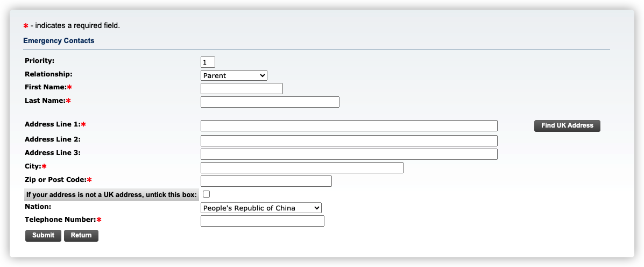Click the First Name label text
Screen dimensions: 644x267
tap(45, 87)
